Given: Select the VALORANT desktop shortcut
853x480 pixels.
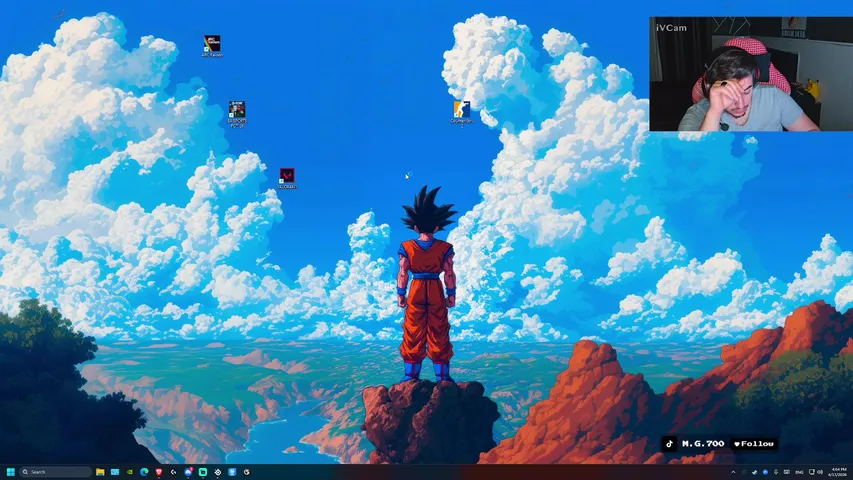Looking at the screenshot, I should coord(287,179).
